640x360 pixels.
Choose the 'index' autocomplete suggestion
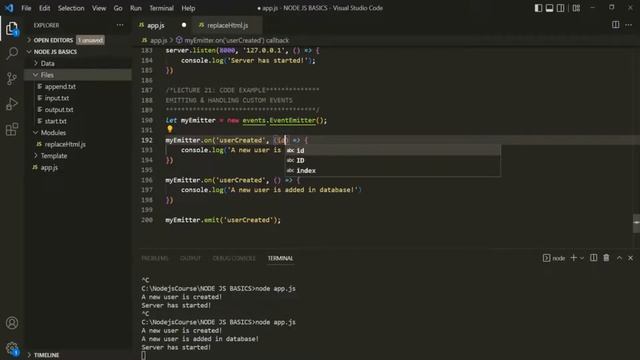392,171
